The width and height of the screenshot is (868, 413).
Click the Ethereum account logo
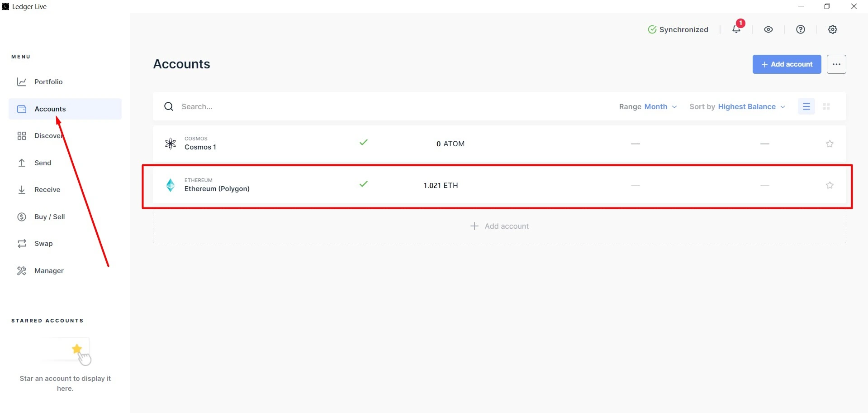click(x=171, y=185)
